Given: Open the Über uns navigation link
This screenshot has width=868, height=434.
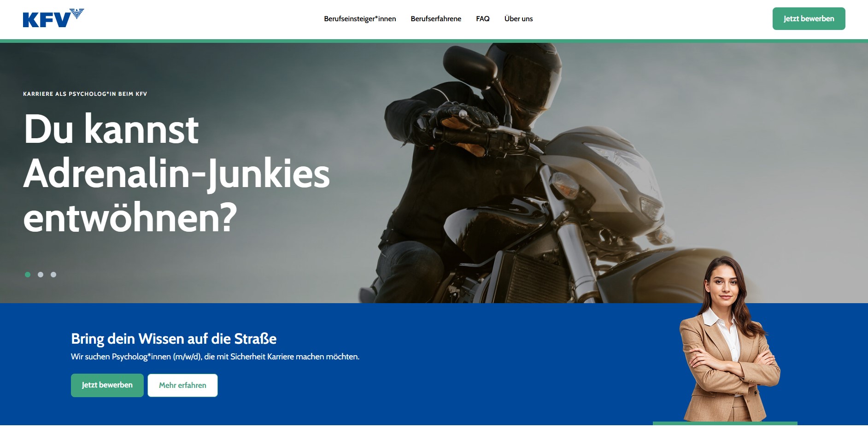Looking at the screenshot, I should coord(518,19).
